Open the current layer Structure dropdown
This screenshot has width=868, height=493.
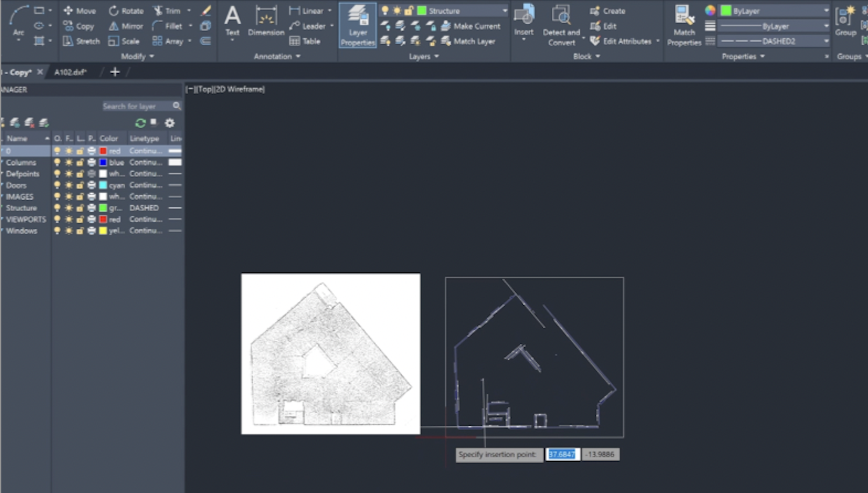(504, 11)
